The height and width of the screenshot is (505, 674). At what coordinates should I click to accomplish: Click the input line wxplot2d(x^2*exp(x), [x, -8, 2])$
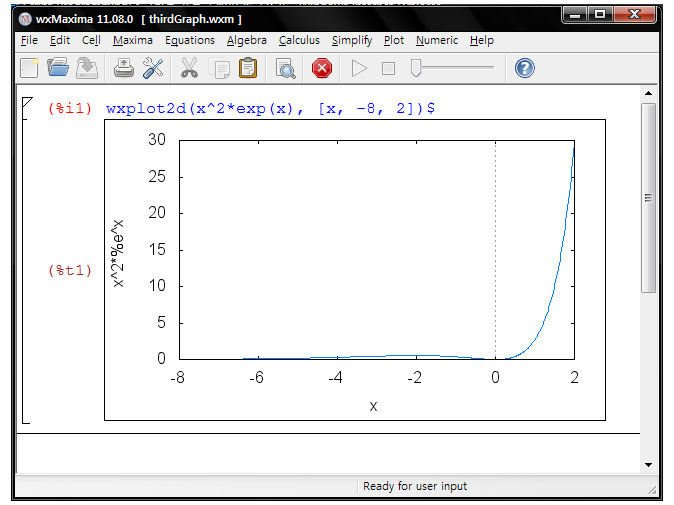click(270, 108)
